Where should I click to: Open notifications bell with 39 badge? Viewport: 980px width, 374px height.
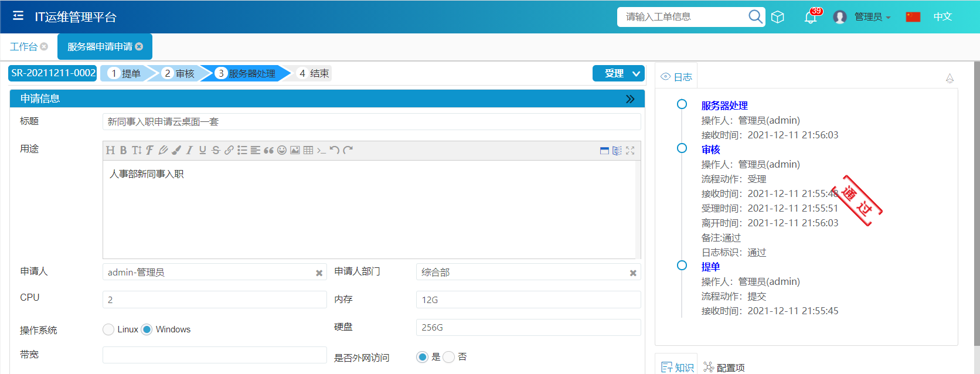[811, 17]
